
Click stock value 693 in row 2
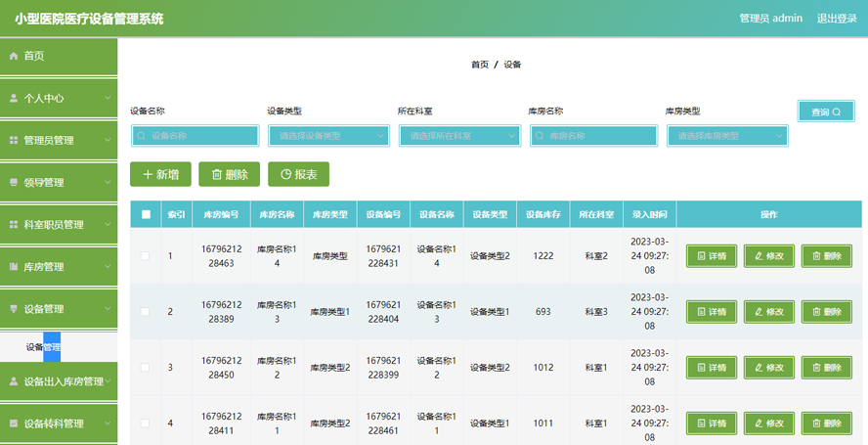[x=543, y=311]
